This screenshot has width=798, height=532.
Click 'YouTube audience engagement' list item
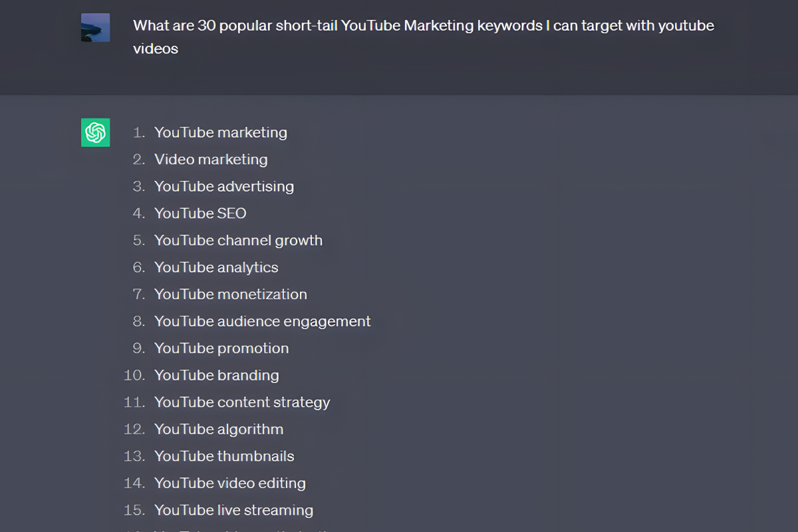[x=262, y=321]
